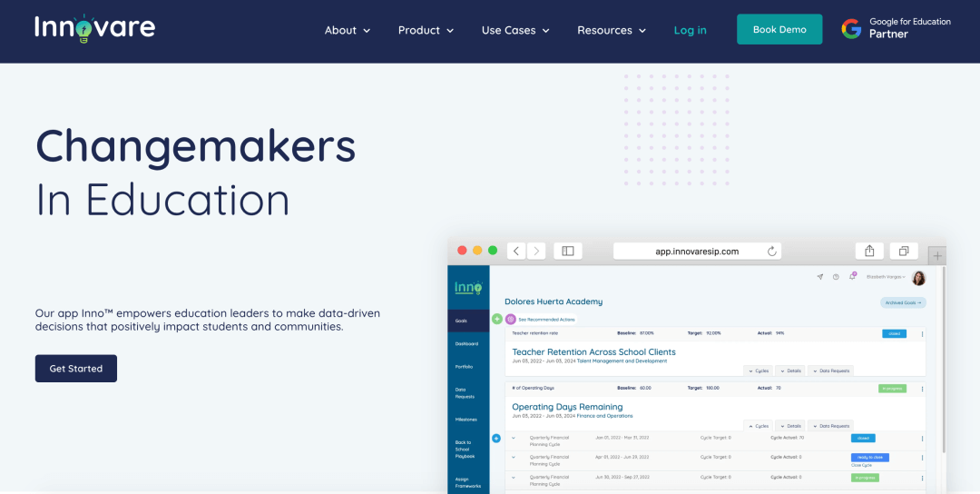Expand Cycles under Teacher Retention Across School Clients
980x494 pixels.
[758, 370]
